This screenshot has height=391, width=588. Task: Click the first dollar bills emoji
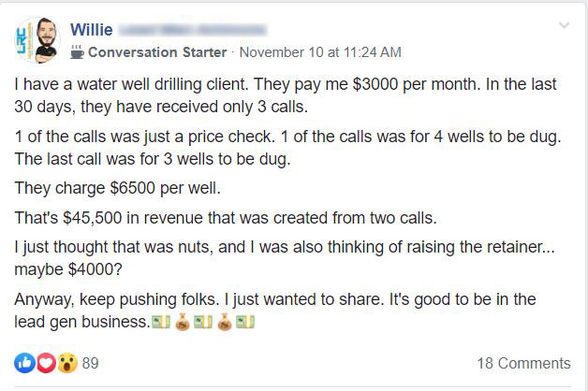tap(161, 322)
